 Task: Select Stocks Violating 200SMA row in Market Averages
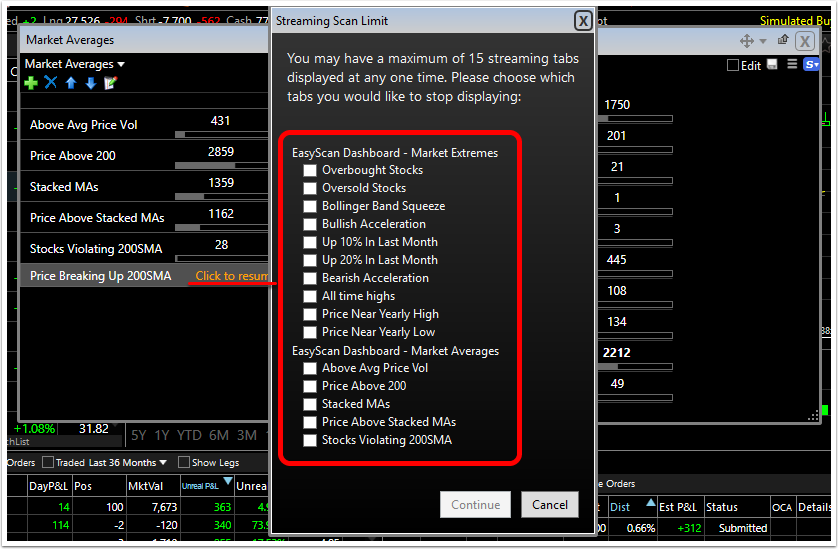click(x=144, y=249)
